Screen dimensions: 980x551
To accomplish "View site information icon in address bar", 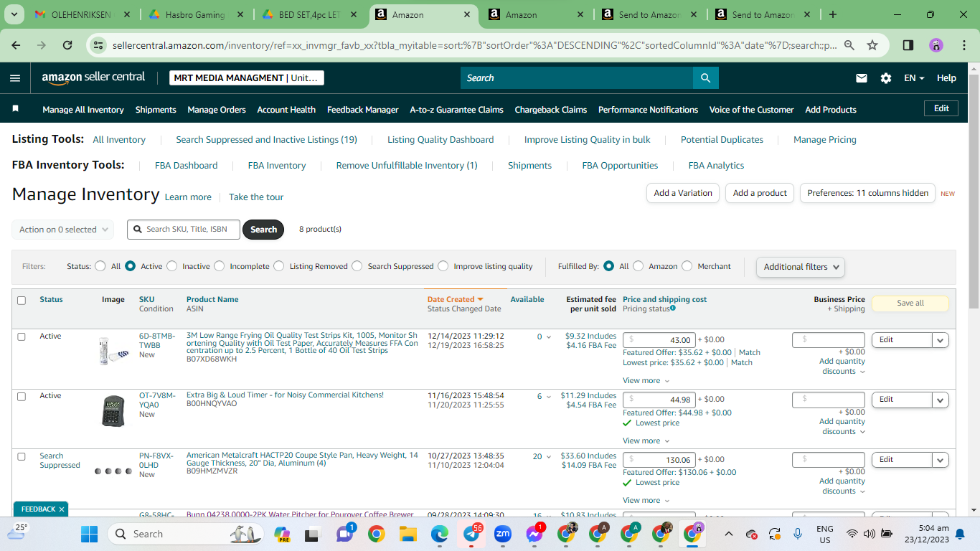I will 98,45.
